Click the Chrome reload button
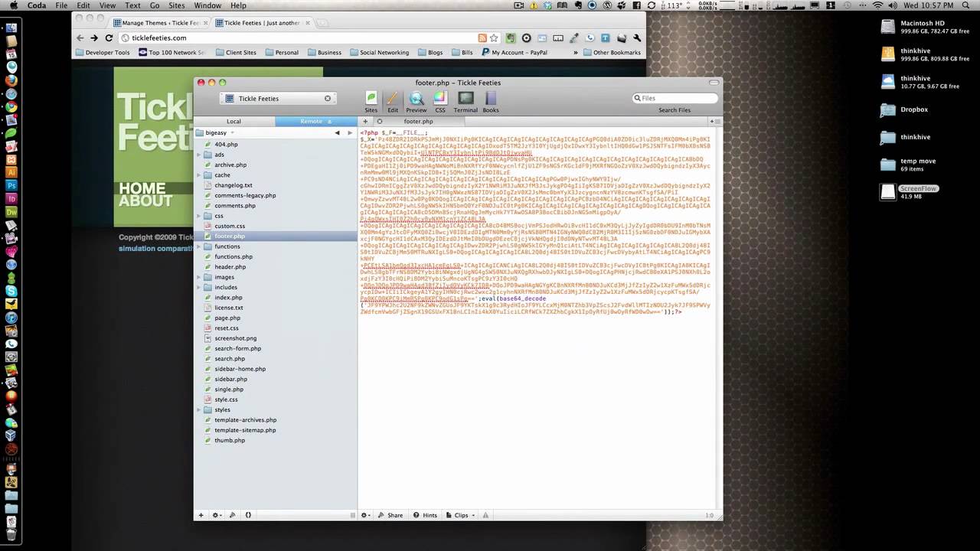The height and width of the screenshot is (551, 980). tap(109, 37)
